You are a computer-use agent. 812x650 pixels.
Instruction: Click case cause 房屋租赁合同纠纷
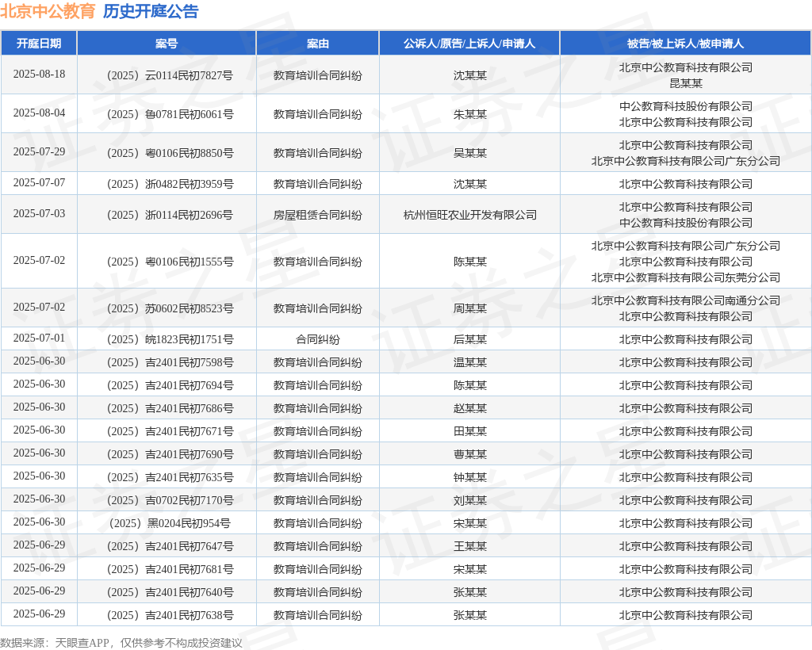click(x=317, y=216)
